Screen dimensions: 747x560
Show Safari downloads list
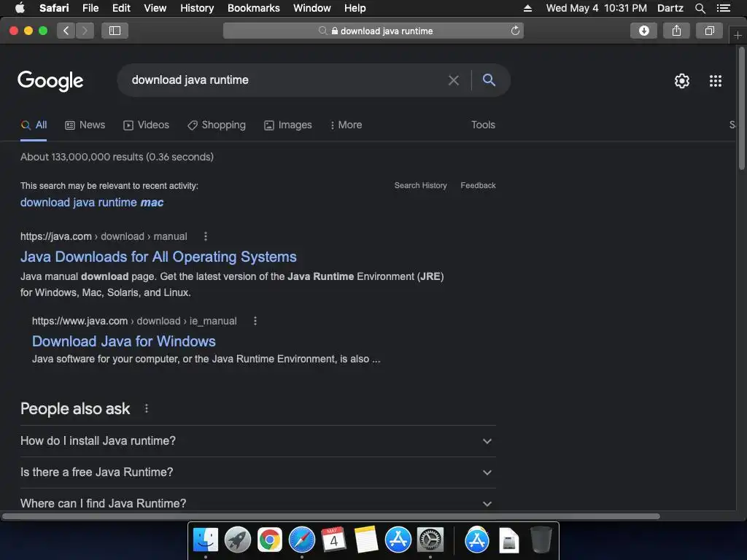coord(643,31)
